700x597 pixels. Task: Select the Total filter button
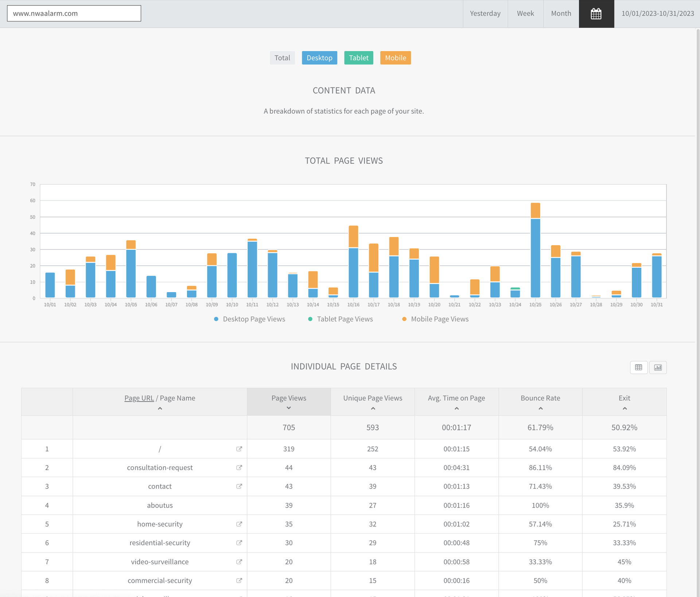282,58
